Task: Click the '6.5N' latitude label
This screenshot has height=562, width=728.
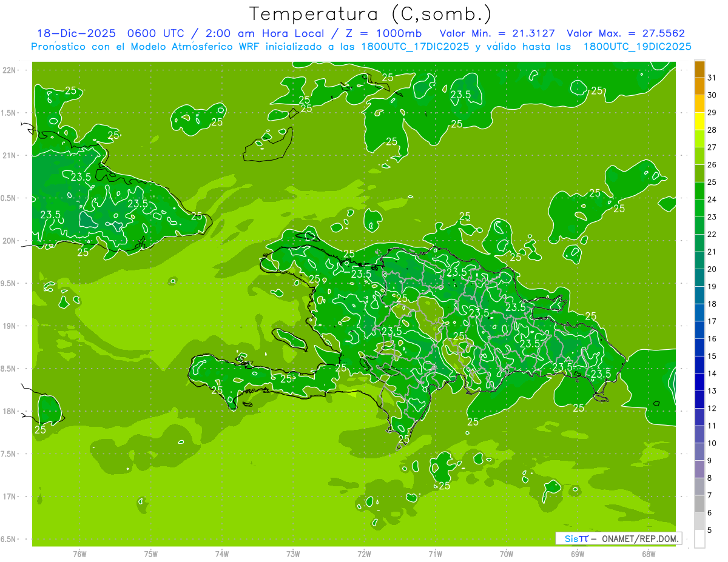Action: (x=8, y=539)
